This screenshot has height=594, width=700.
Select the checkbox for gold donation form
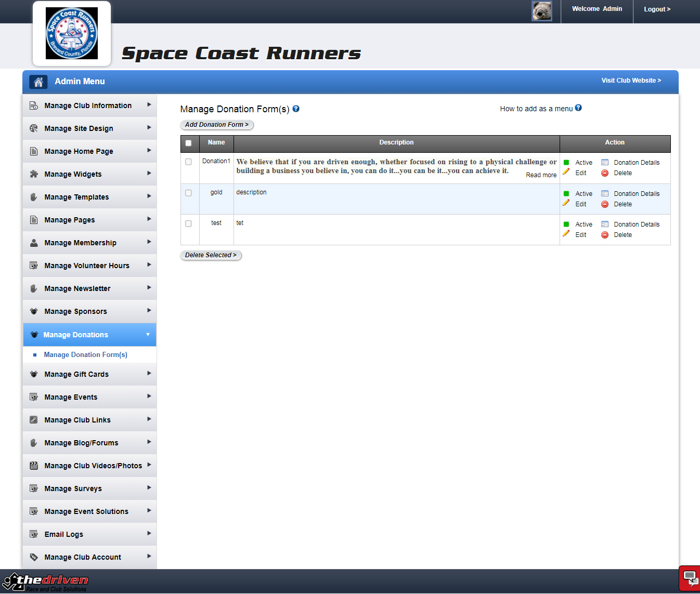point(188,193)
